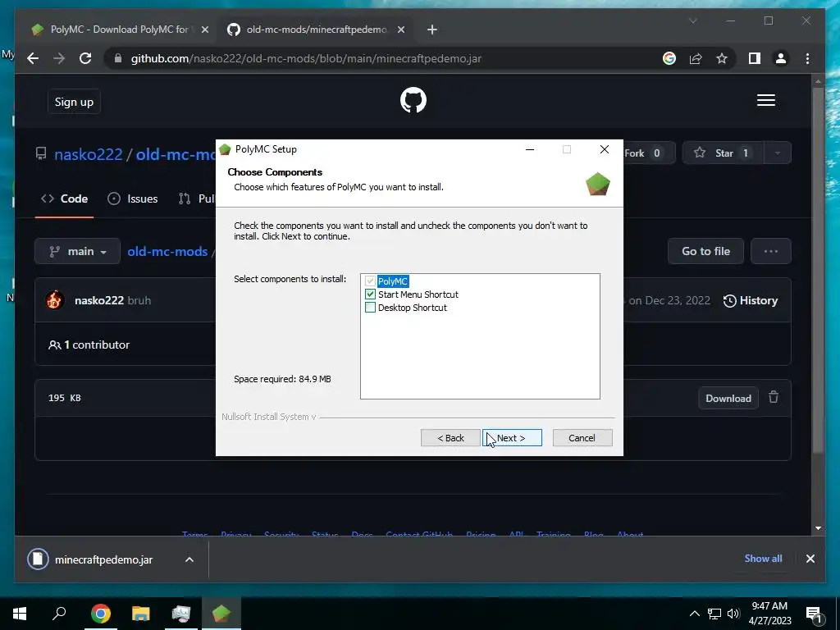This screenshot has width=840, height=630.
Task: Close the old-mc-mods GitHub tab
Action: [400, 30]
